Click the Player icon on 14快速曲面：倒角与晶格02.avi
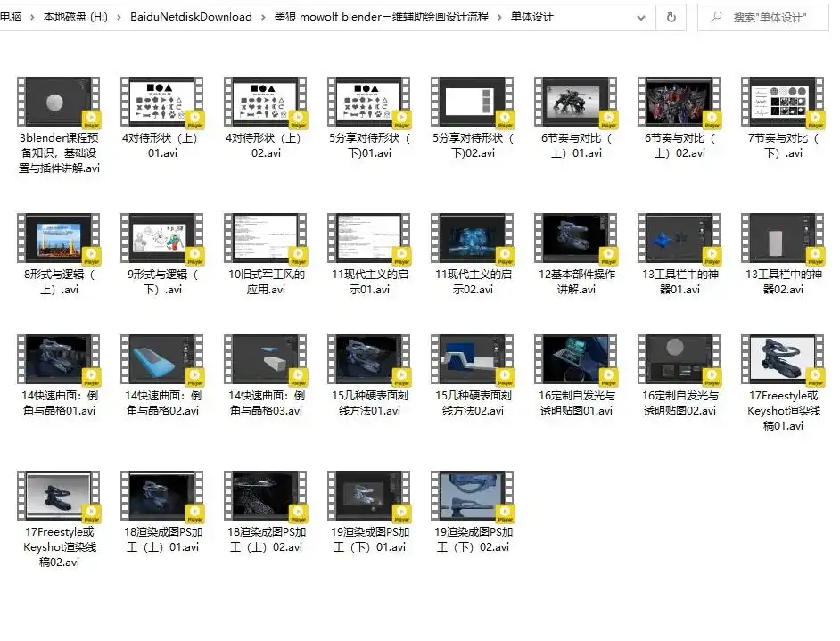Viewport: 840px width, 641px height. [194, 377]
